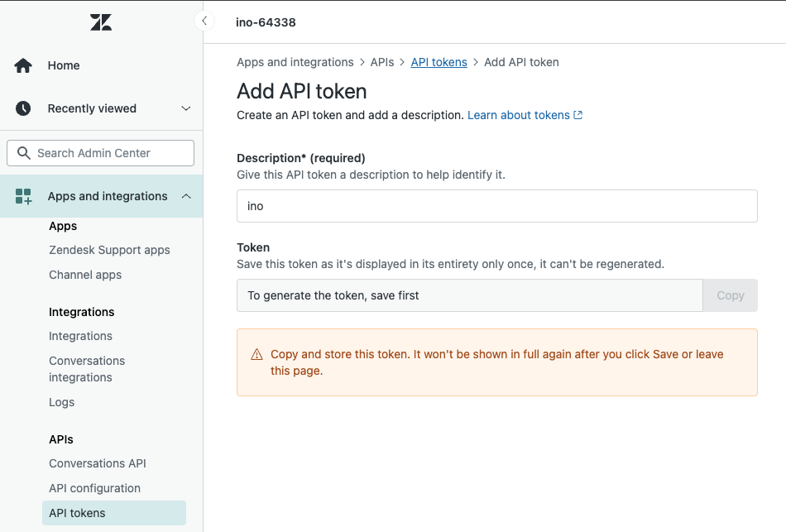Open API configuration page
The height and width of the screenshot is (532, 786).
pyautogui.click(x=94, y=488)
